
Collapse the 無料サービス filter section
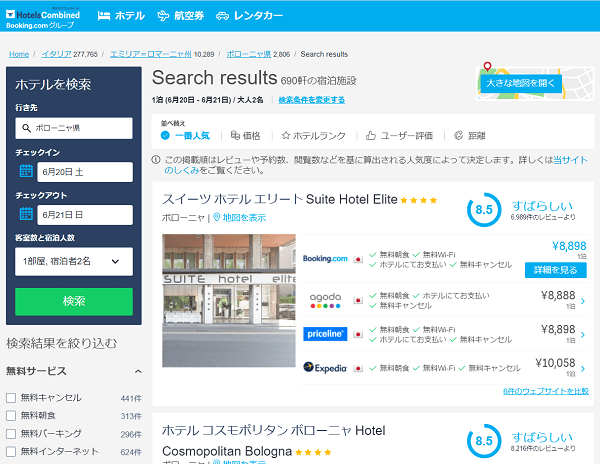tap(138, 371)
